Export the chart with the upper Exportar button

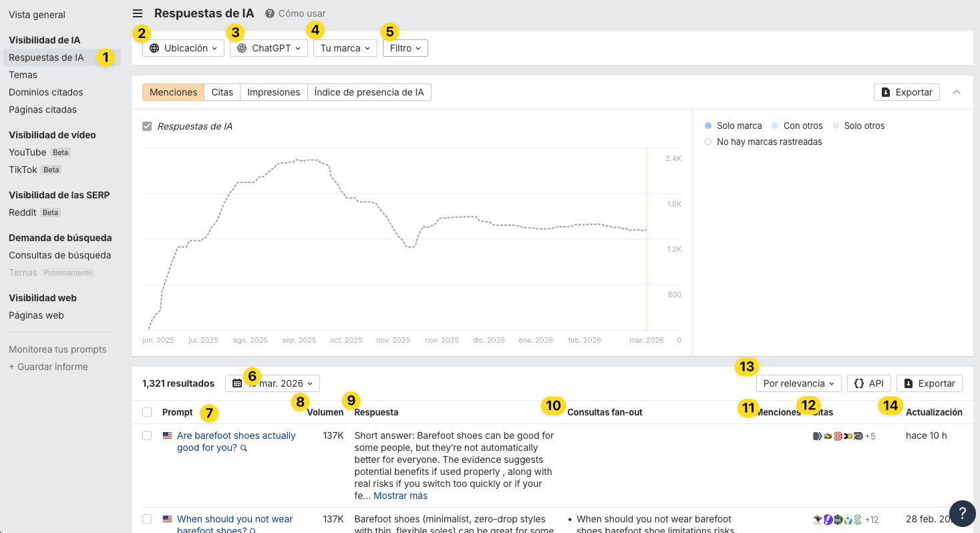pos(907,92)
